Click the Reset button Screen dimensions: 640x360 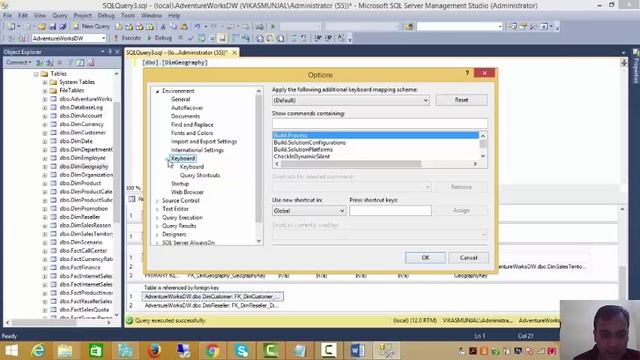pos(462,100)
